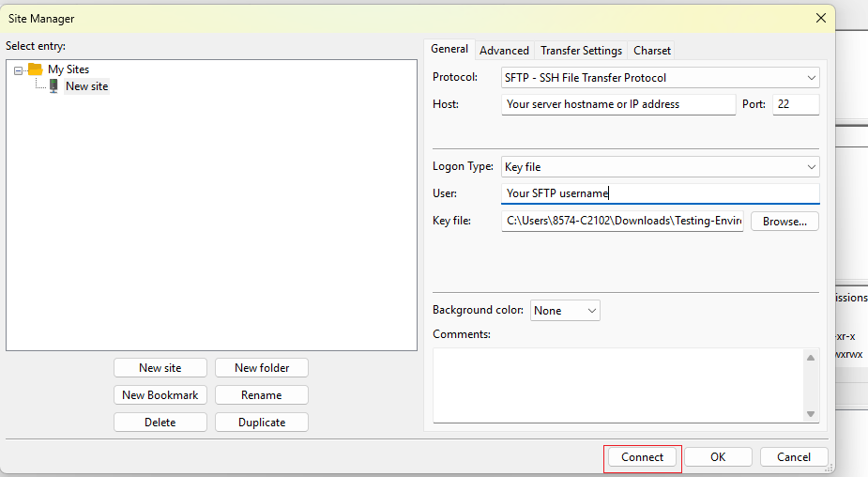Click the My Sites folder icon
Image resolution: width=868 pixels, height=477 pixels.
click(x=35, y=69)
